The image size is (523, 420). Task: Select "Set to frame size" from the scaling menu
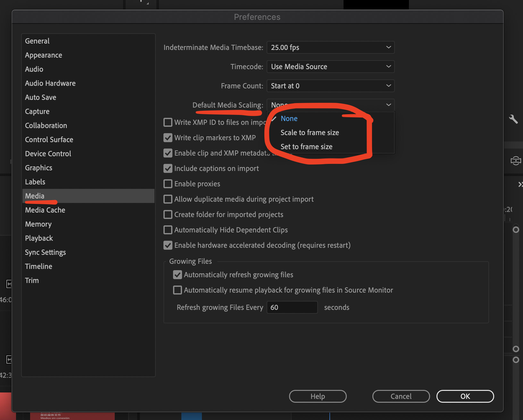(306, 146)
